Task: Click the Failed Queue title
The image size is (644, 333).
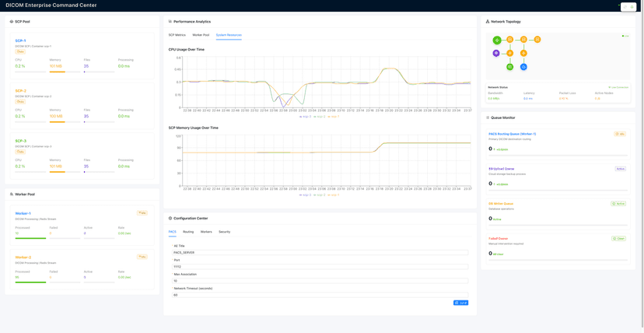Action: tap(497, 238)
